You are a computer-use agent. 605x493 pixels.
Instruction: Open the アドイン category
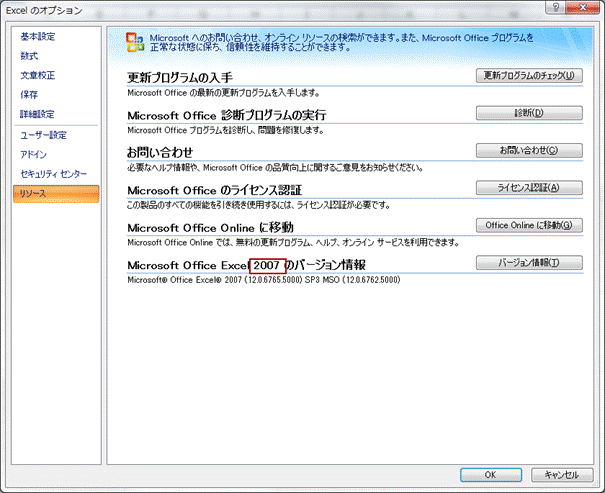[x=34, y=154]
